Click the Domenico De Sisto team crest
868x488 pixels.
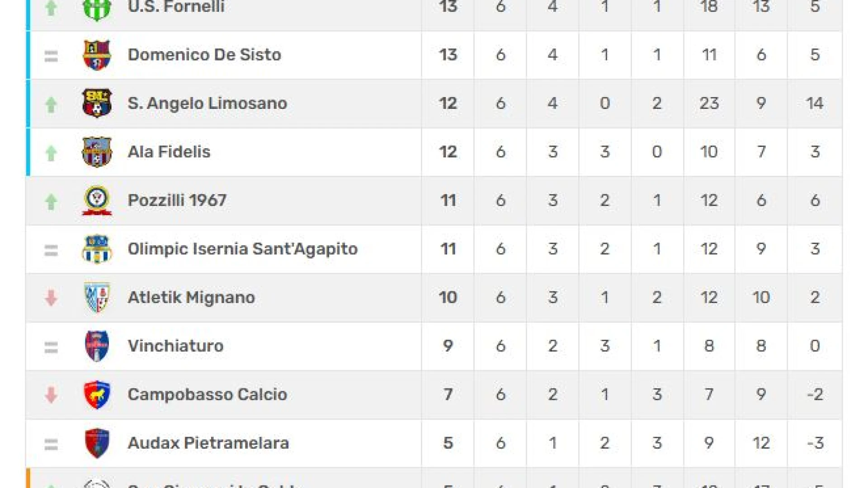(97, 55)
